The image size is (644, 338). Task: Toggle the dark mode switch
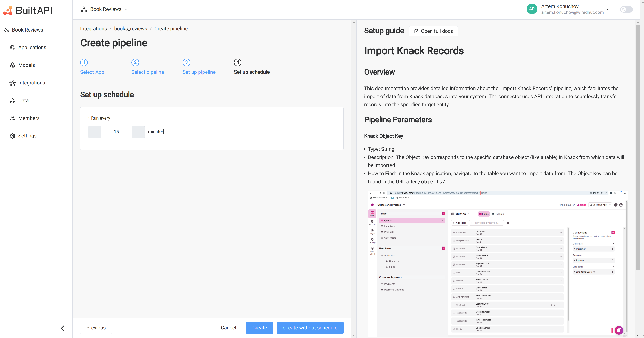(x=626, y=9)
